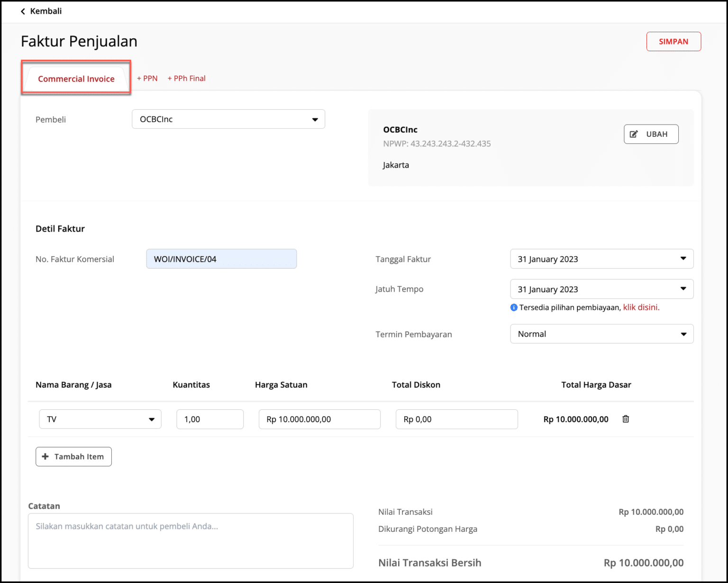Follow the 'klik disini' financing link
The width and height of the screenshot is (728, 583).
(x=641, y=307)
